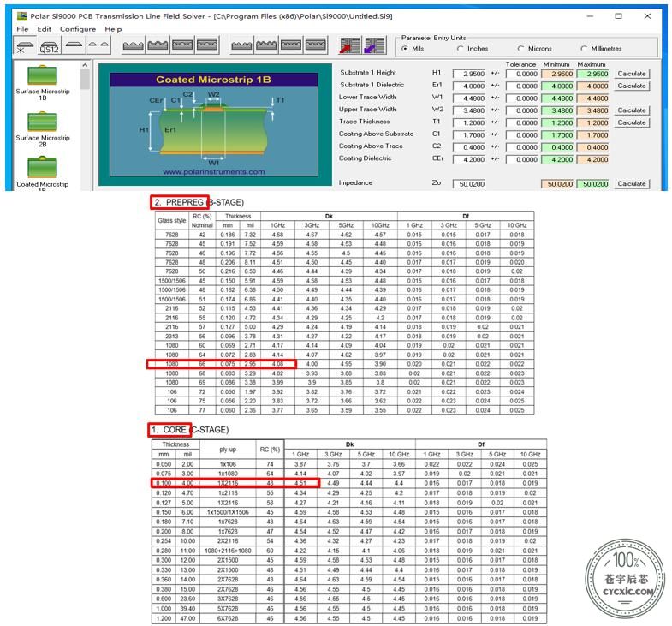Open the Edit menu
The width and height of the screenshot is (672, 626).
[x=45, y=29]
